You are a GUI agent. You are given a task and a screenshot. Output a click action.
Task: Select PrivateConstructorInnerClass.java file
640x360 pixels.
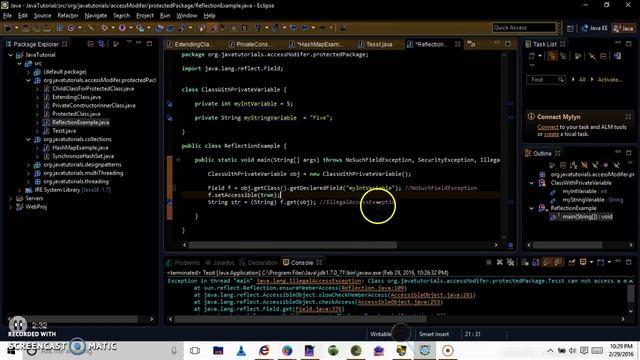click(x=93, y=105)
